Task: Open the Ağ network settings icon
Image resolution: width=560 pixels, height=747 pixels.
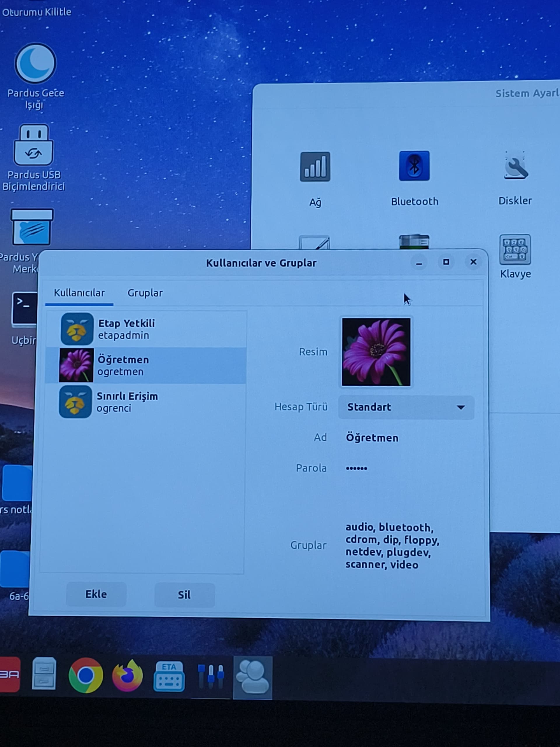Action: tap(315, 167)
